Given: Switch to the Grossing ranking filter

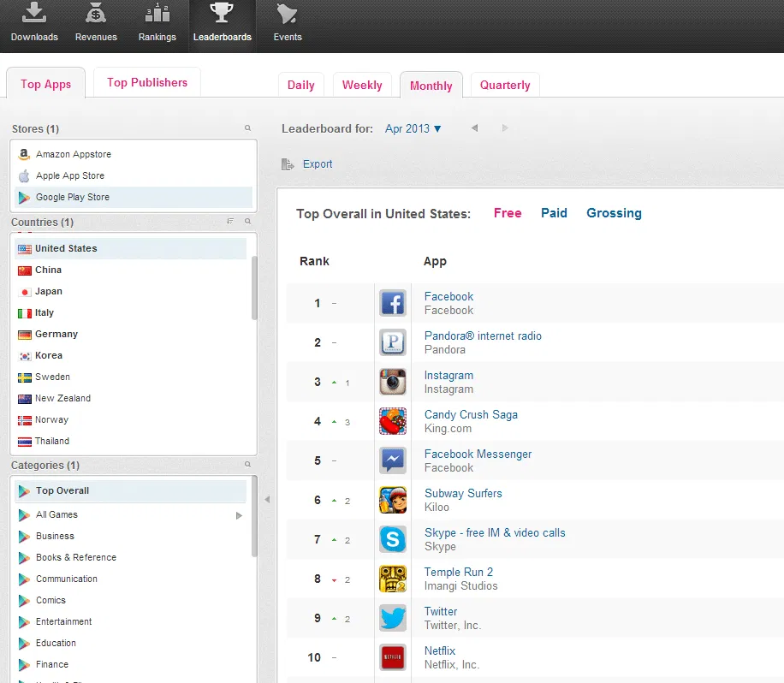Looking at the screenshot, I should pyautogui.click(x=614, y=213).
